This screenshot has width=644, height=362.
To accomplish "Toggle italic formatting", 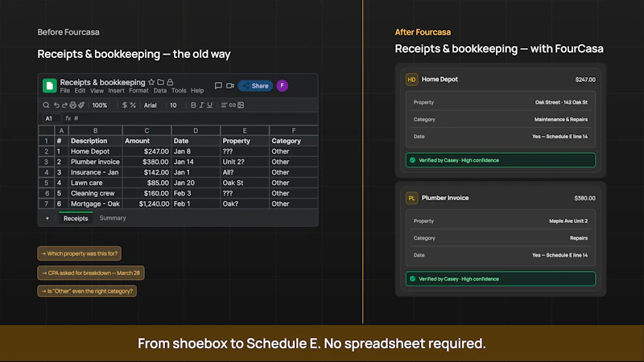I will point(201,105).
